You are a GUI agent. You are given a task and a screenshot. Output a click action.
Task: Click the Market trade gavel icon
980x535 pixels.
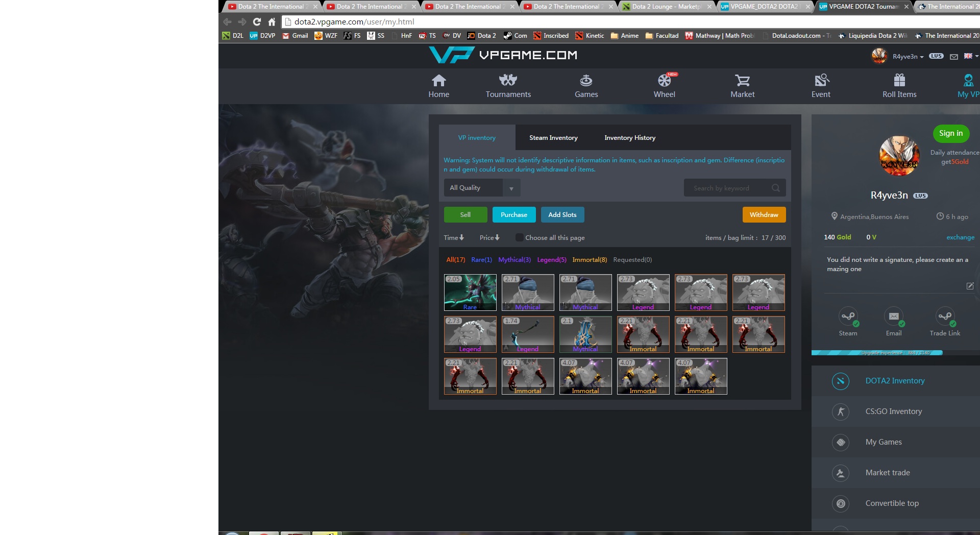(841, 473)
